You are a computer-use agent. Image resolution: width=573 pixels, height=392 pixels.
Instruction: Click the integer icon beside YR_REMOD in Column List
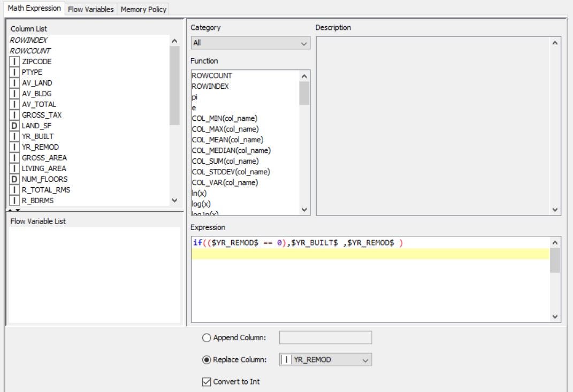14,147
